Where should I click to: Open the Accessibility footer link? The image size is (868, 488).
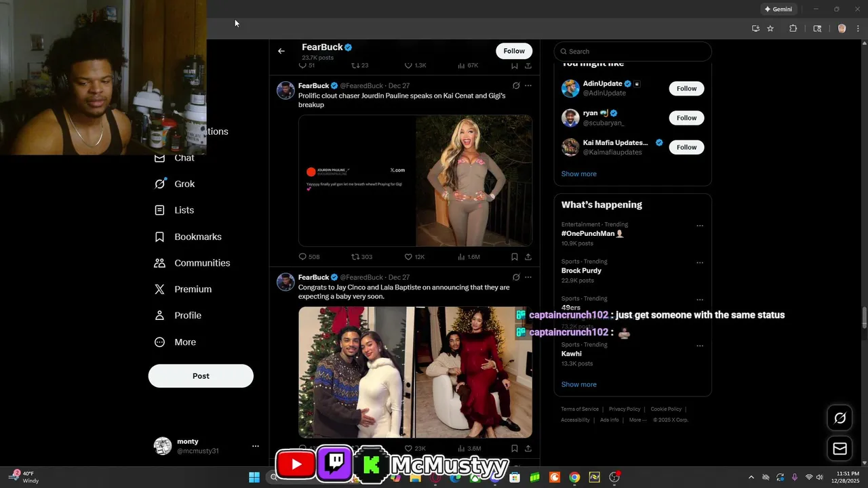(x=575, y=420)
